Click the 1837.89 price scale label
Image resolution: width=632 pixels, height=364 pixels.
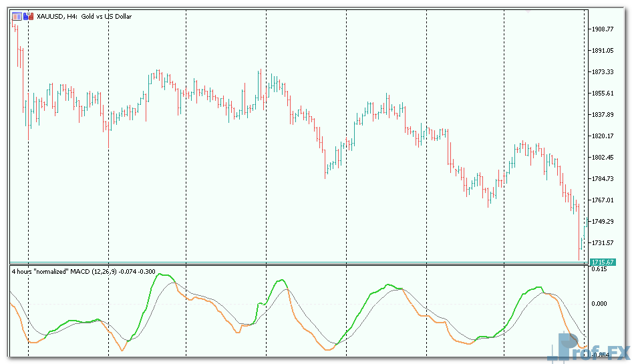coord(603,115)
